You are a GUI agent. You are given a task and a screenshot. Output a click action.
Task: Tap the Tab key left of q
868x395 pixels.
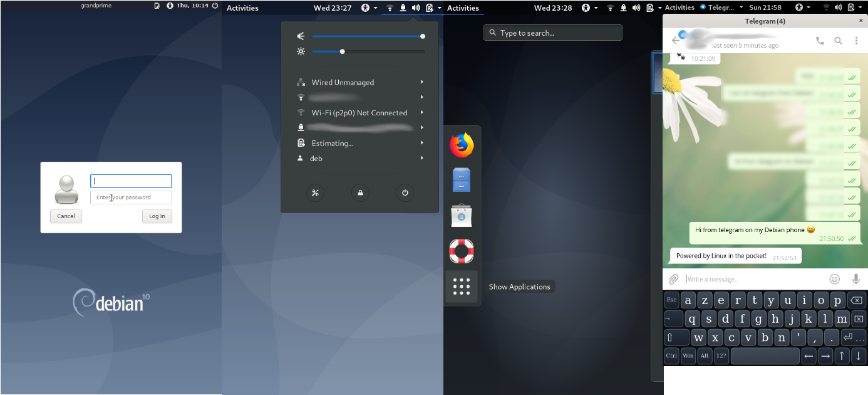click(674, 319)
